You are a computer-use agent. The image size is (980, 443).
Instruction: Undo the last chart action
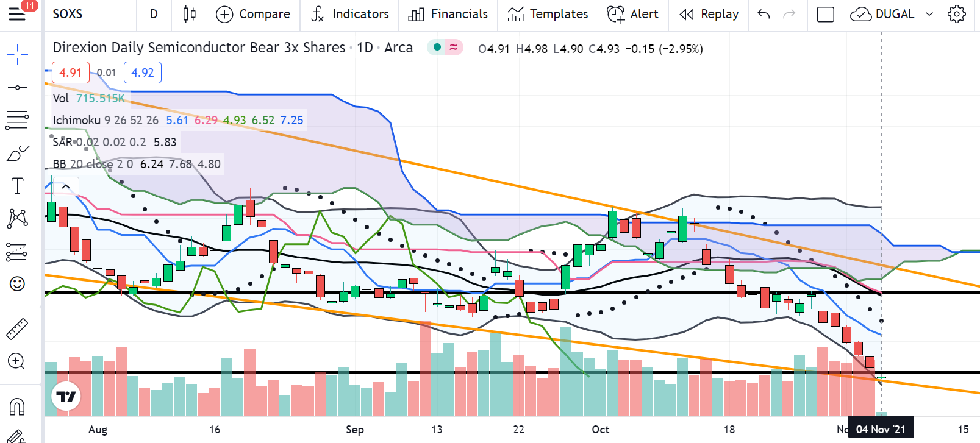[x=764, y=14]
